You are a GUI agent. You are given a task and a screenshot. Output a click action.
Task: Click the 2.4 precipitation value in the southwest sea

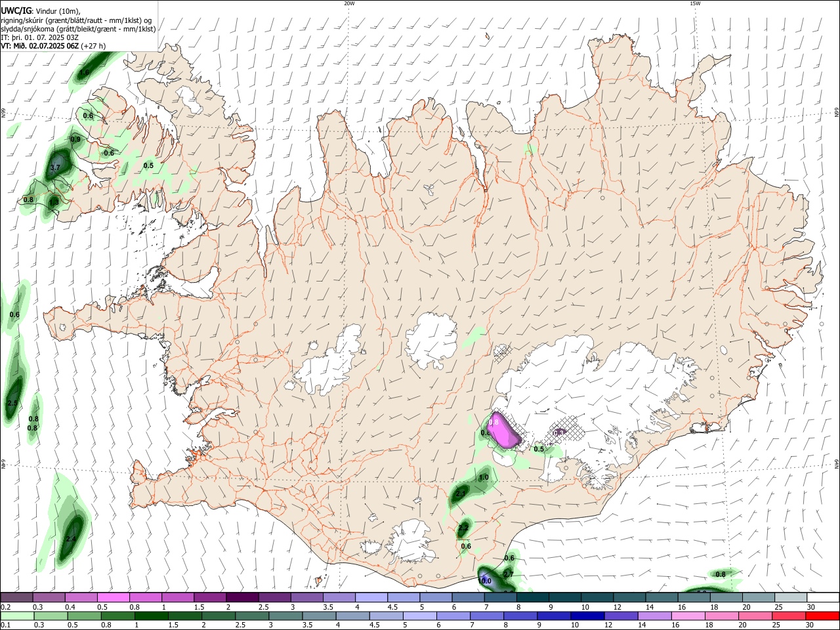click(x=71, y=539)
